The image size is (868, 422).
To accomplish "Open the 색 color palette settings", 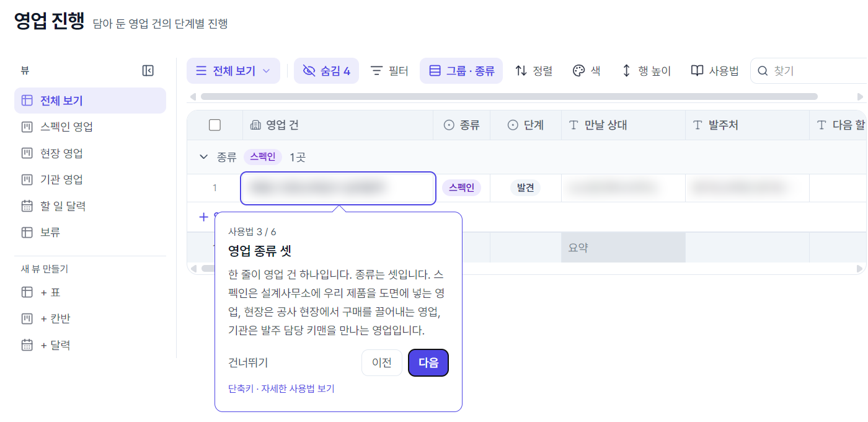I will [x=586, y=71].
